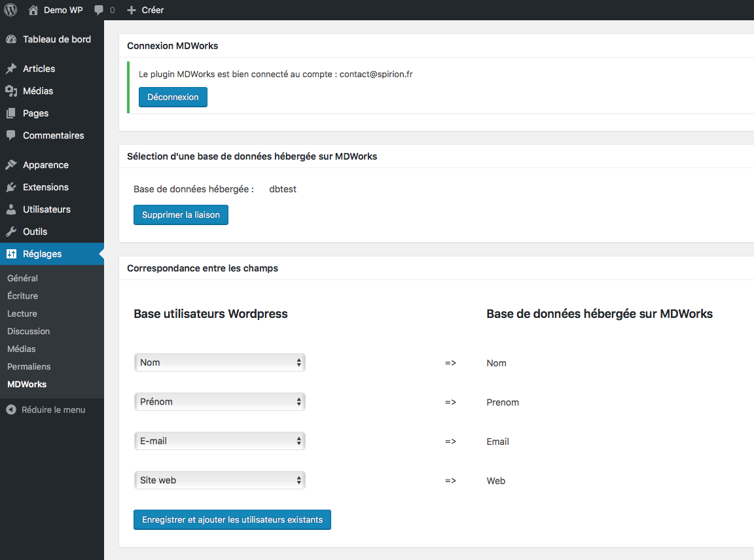
Task: Open Lecture settings submenu
Action: click(x=22, y=313)
